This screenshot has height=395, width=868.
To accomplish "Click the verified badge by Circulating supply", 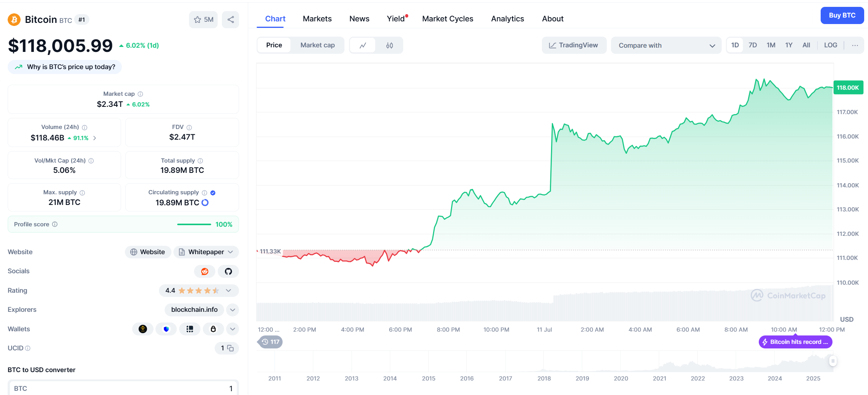I will [x=213, y=193].
